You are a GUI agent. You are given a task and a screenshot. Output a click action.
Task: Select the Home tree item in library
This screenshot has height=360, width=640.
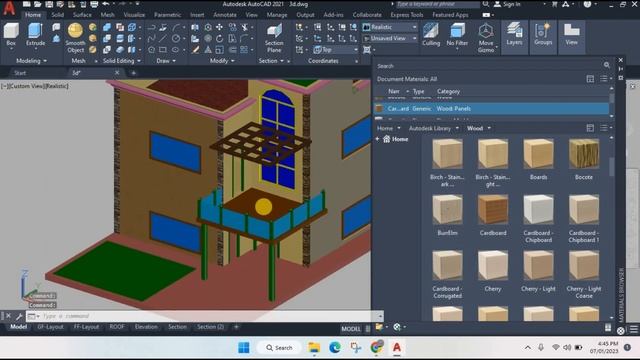tap(396, 139)
